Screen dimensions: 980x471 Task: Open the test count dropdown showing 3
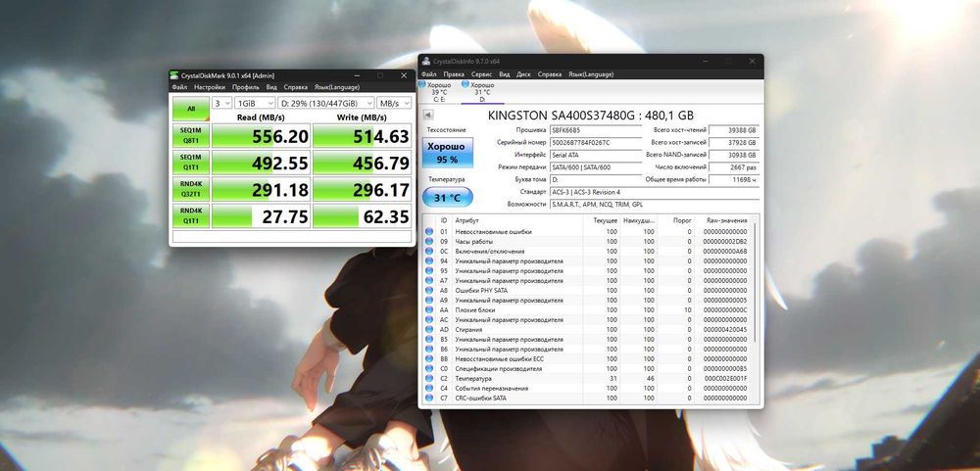[x=221, y=103]
